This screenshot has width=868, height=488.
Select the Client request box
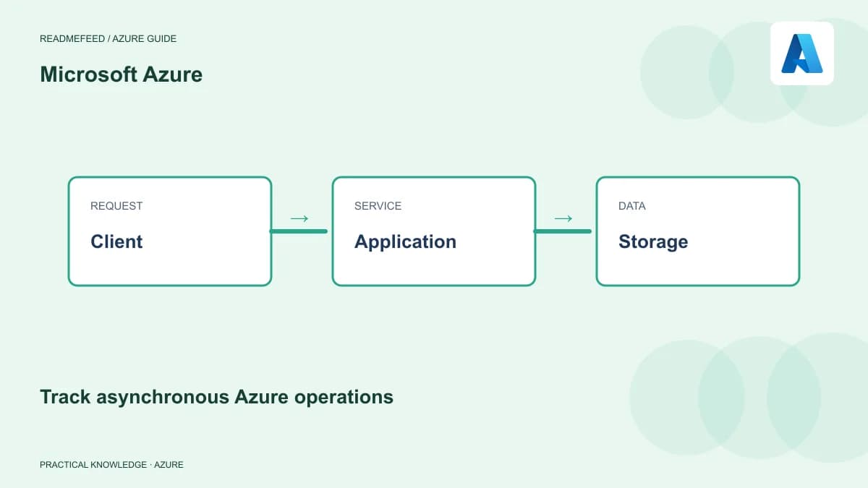pyautogui.click(x=170, y=231)
